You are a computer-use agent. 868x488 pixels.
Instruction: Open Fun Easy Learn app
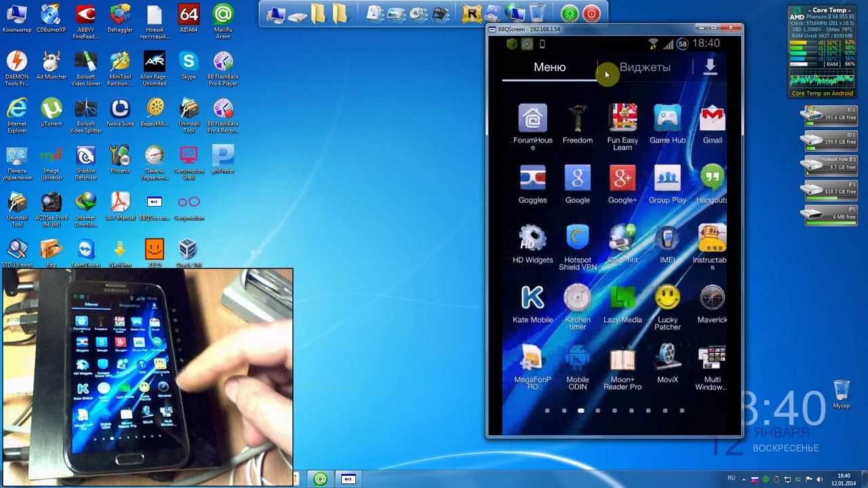point(623,126)
